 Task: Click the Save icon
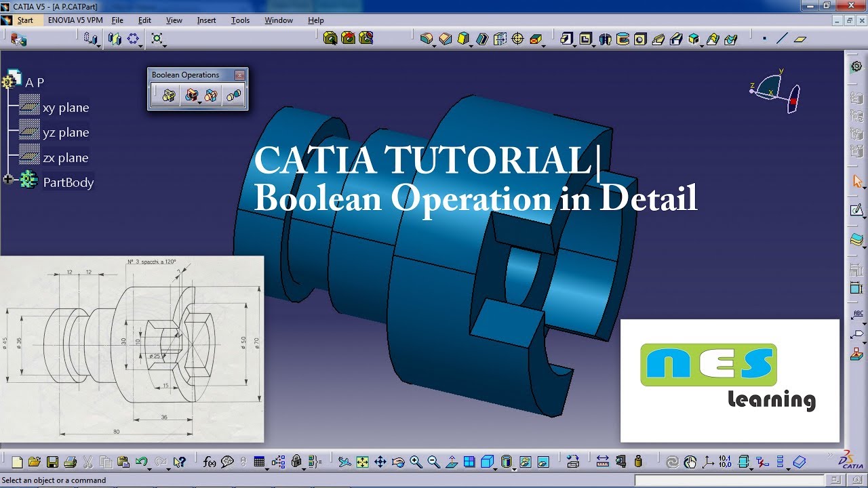pos(52,462)
